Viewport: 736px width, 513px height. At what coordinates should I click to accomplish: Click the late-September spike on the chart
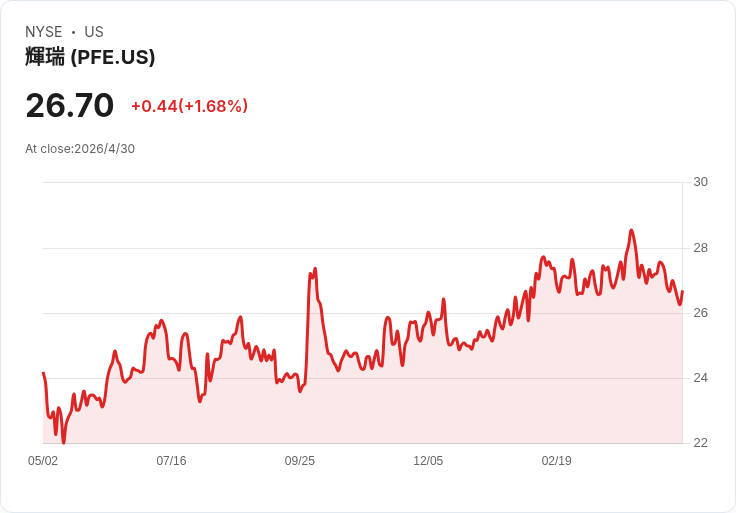tap(314, 269)
